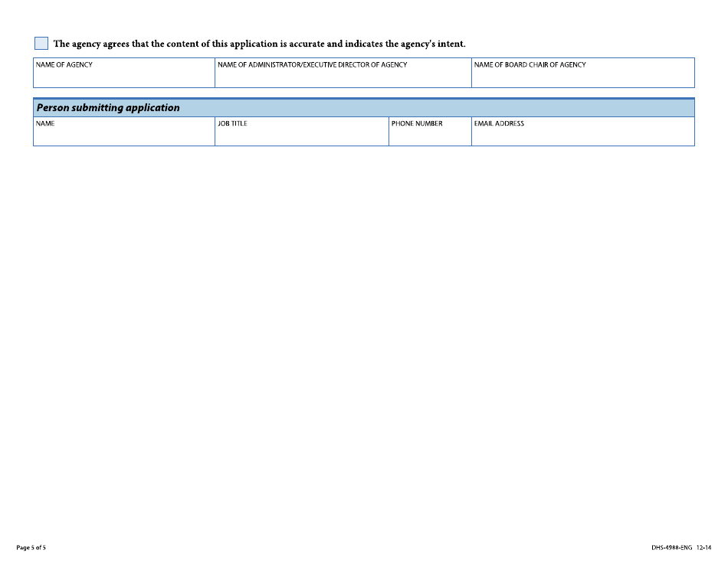Click the Person submitting application header bar
Screen dimensions: 728x563
(x=363, y=107)
